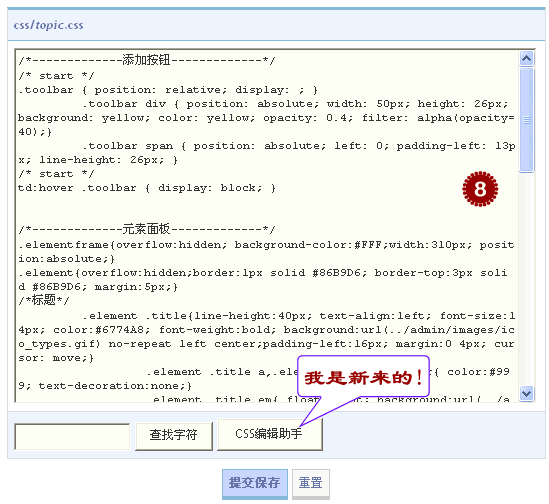The height and width of the screenshot is (504, 549).
Task: Click the .toolbar span rule line
Action: pyautogui.click(x=266, y=153)
